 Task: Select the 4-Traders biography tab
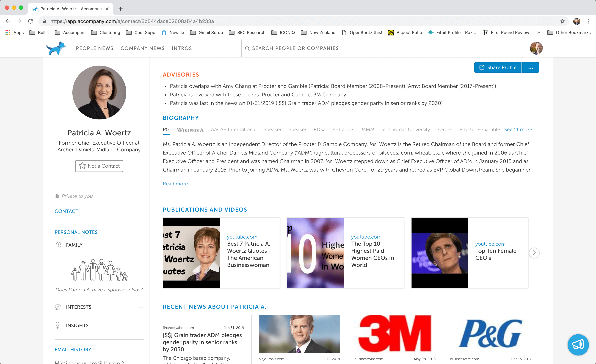click(x=343, y=130)
